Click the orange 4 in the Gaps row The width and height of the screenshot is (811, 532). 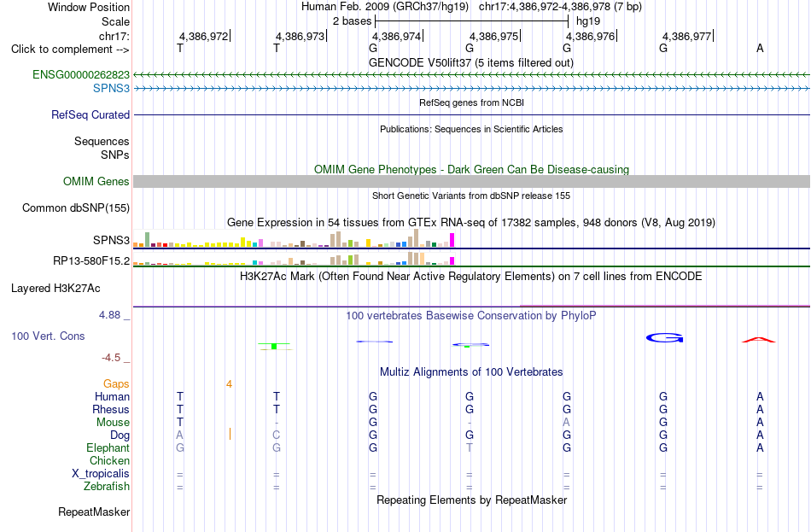(x=229, y=384)
